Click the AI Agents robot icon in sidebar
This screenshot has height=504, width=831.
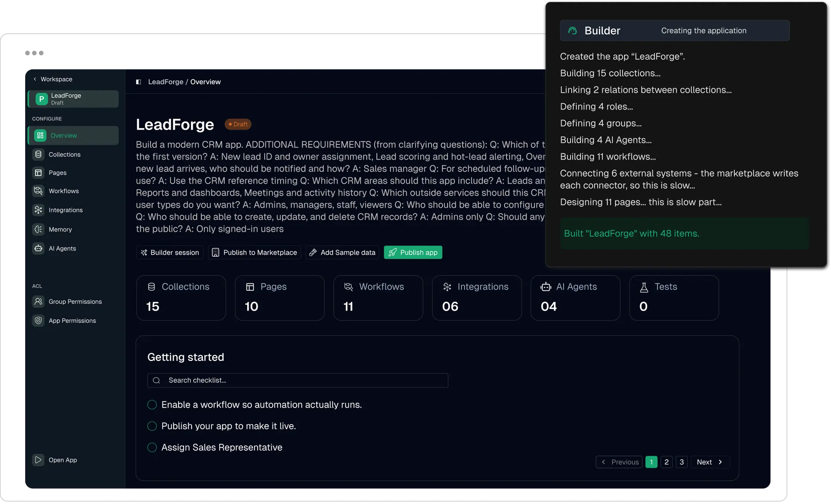38,248
